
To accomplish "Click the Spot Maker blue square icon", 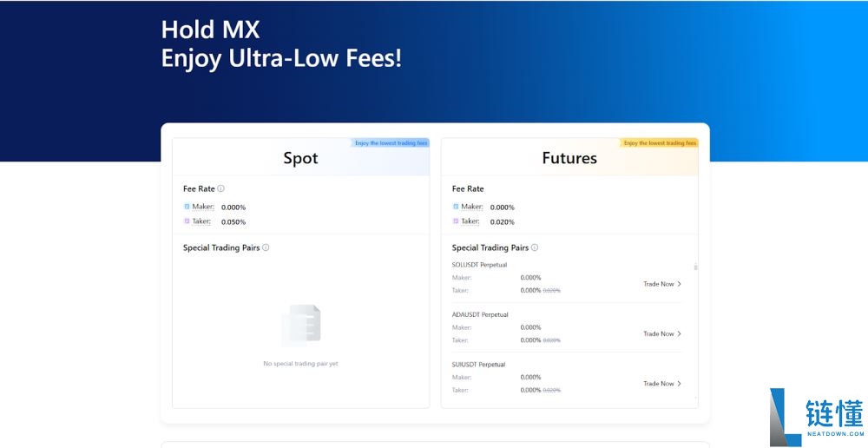I will (187, 207).
